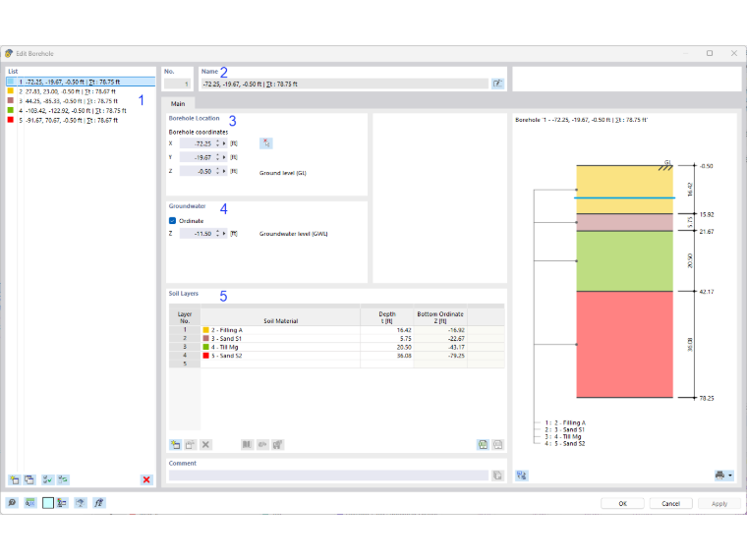Click the paste soil layer icon
Image resolution: width=747 pixels, height=560 pixels.
[x=191, y=445]
